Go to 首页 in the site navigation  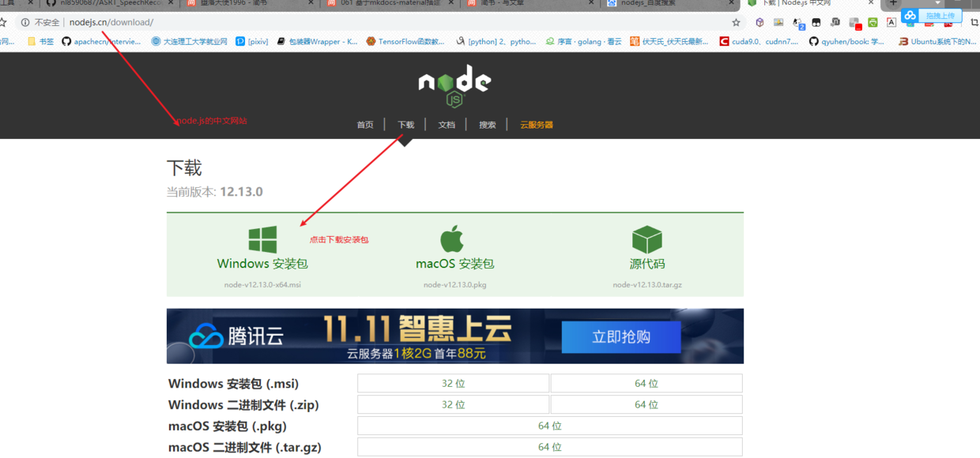pos(365,125)
